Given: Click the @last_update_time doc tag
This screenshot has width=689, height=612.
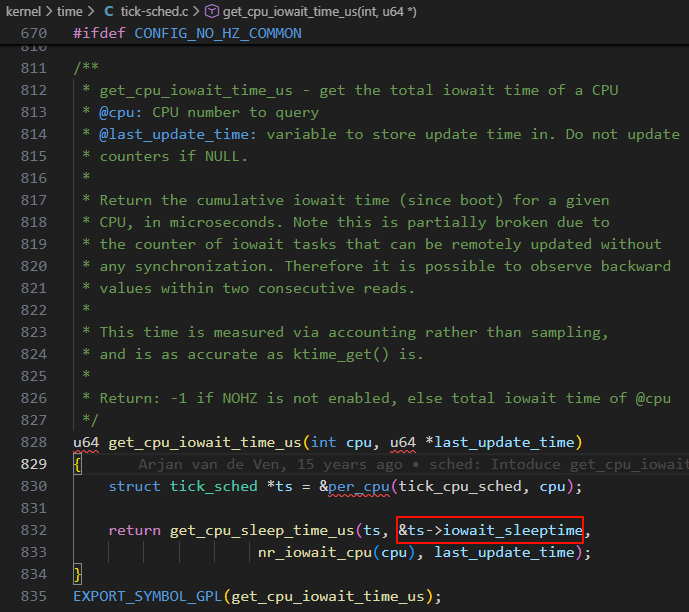Looking at the screenshot, I should tap(178, 134).
